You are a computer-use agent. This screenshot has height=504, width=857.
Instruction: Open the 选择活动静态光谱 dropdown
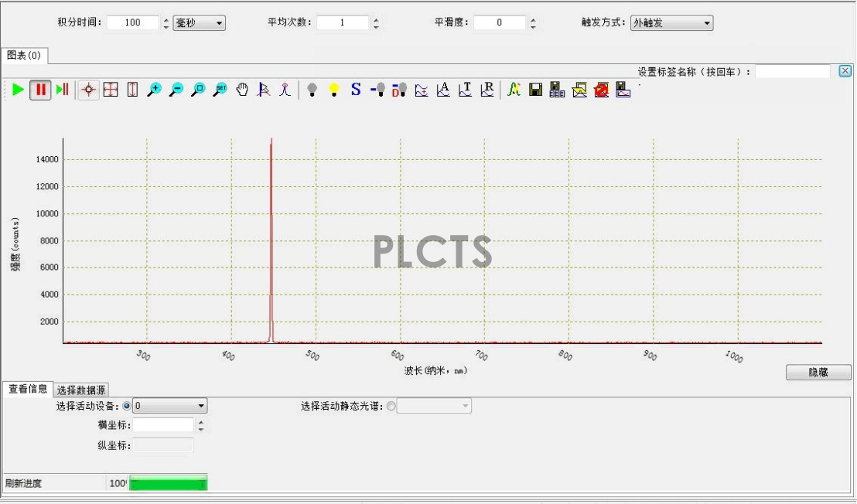(x=434, y=406)
